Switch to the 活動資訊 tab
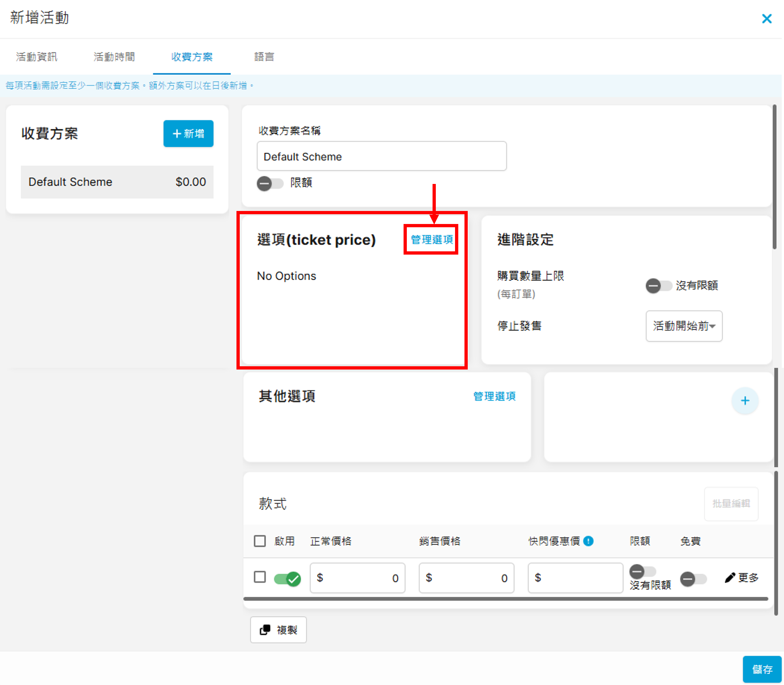Screen dimensions: 784x685 [37, 57]
